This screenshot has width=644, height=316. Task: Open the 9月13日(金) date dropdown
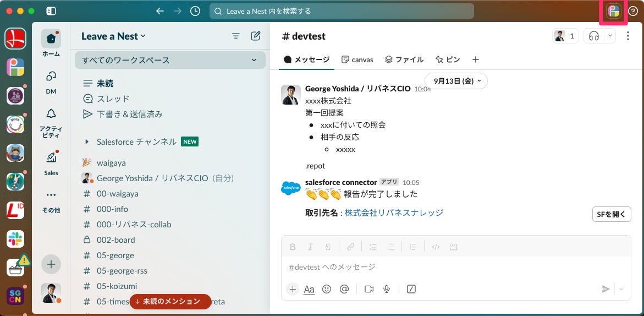click(x=456, y=81)
